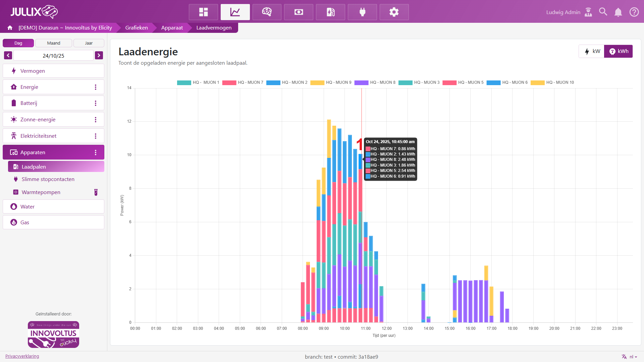This screenshot has width=644, height=362.
Task: Open settings gear in top navigation
Action: click(394, 12)
